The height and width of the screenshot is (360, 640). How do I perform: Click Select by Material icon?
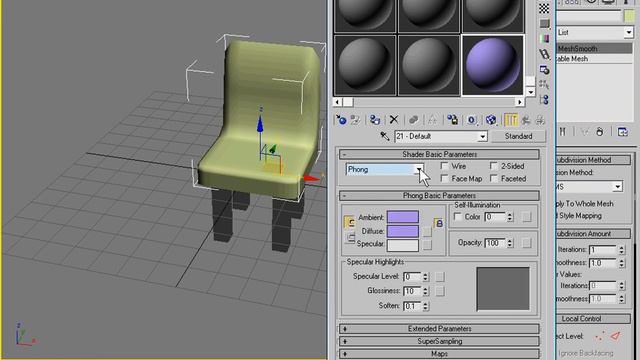[544, 84]
